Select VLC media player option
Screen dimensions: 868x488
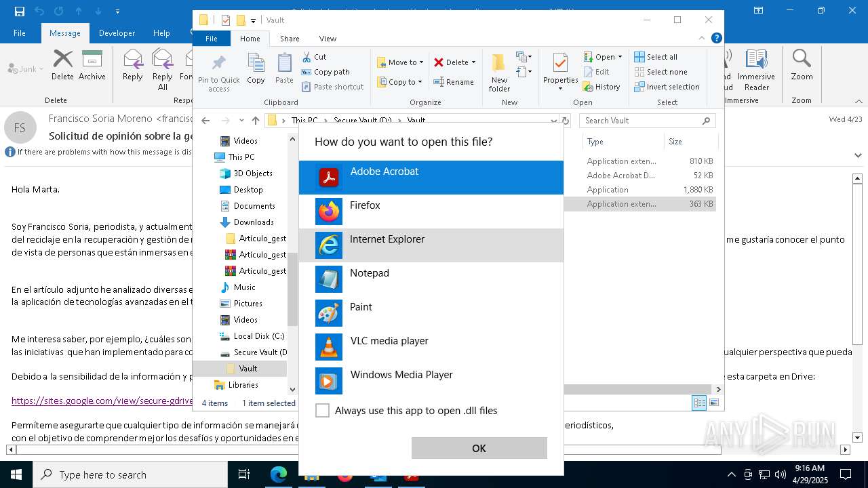coord(431,347)
